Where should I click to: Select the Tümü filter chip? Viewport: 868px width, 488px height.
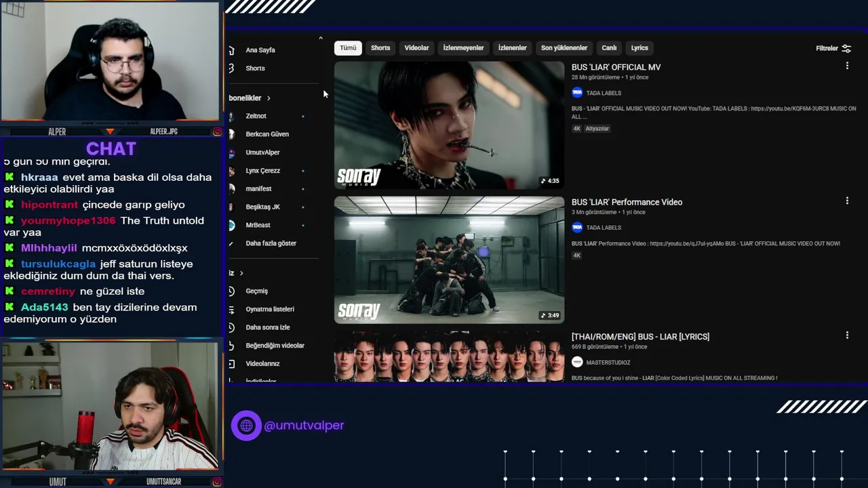pos(348,48)
